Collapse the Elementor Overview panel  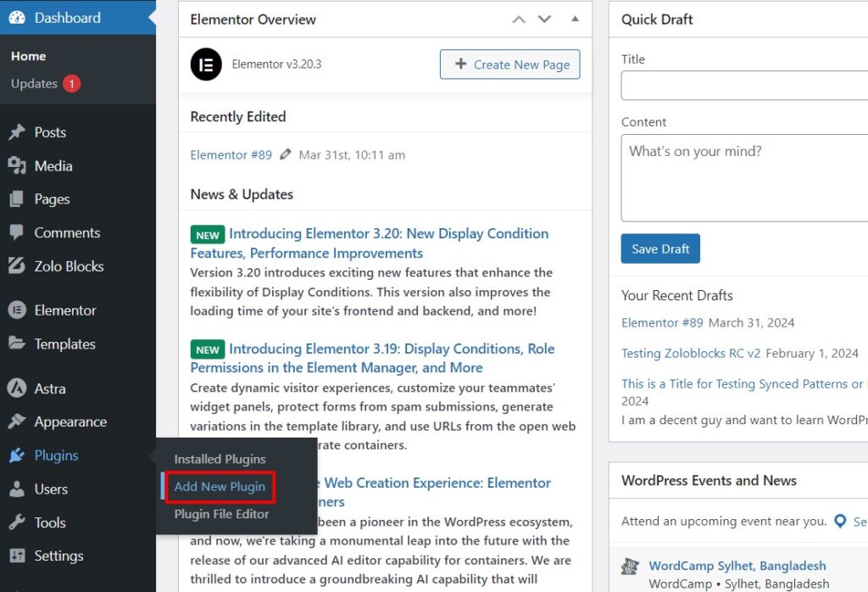(576, 19)
